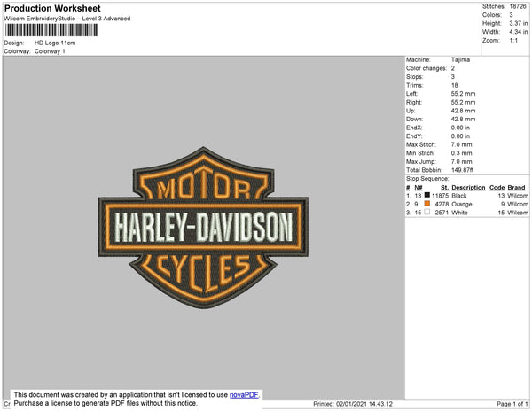This screenshot has height=411, width=532.
Task: Select the Black color swatch in stop sequence
Action: click(427, 195)
